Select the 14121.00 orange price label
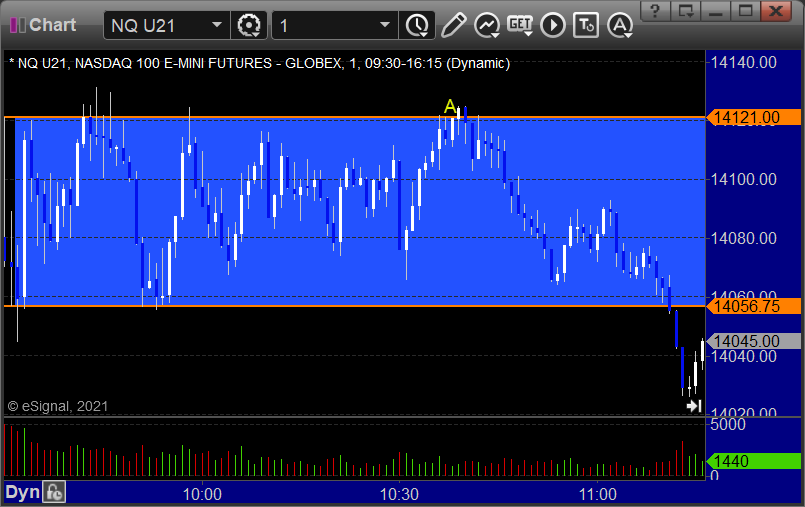 pos(753,118)
